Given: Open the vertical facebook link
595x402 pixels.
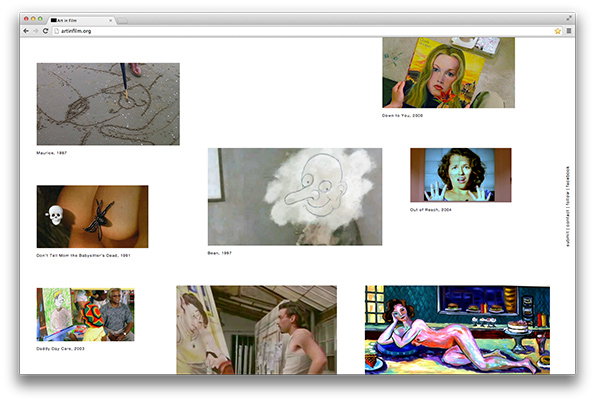Looking at the screenshot, I should 568,177.
